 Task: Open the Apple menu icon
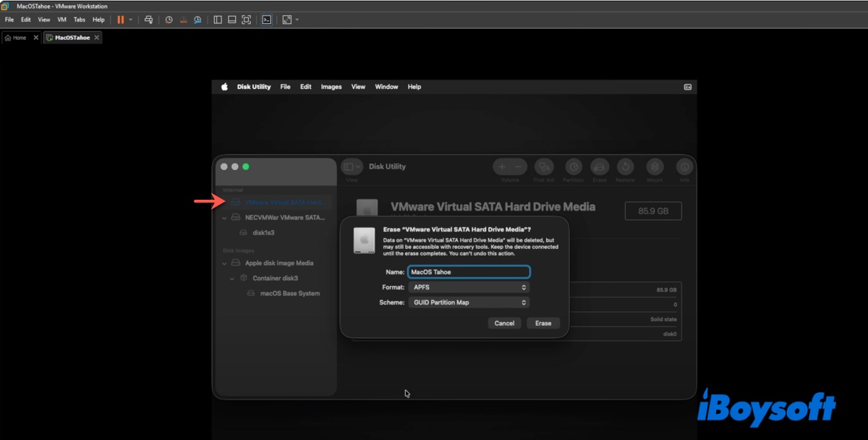(224, 87)
